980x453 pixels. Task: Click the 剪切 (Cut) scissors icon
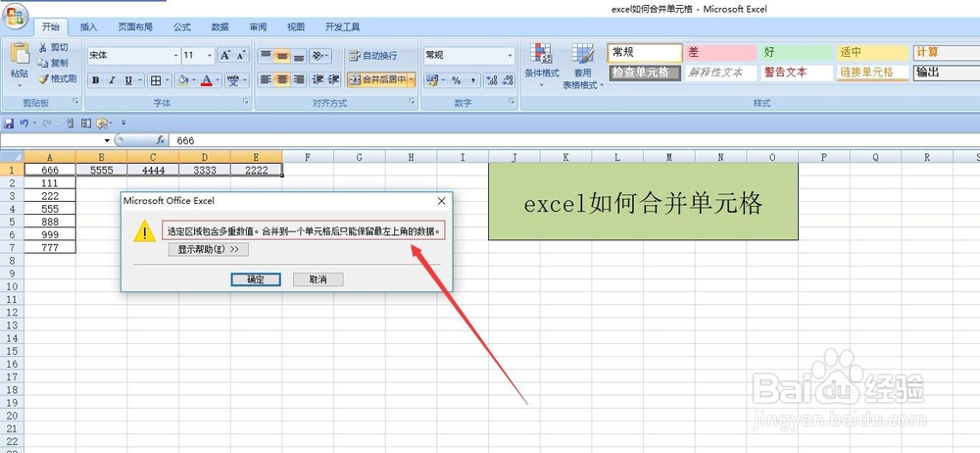point(42,47)
